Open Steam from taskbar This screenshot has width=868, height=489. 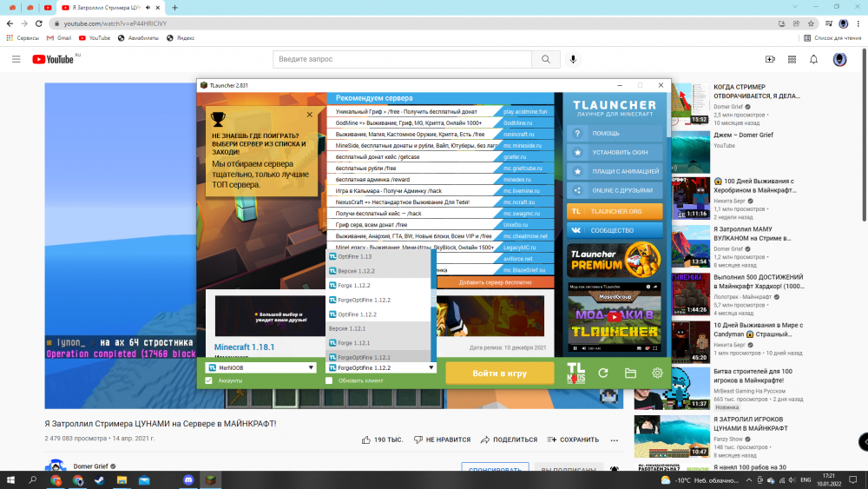point(100,480)
